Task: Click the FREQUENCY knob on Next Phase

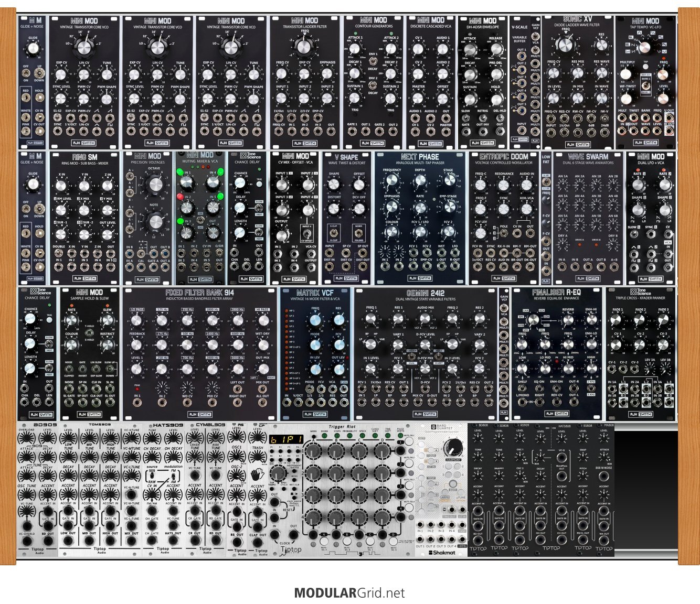Action: coord(391,181)
